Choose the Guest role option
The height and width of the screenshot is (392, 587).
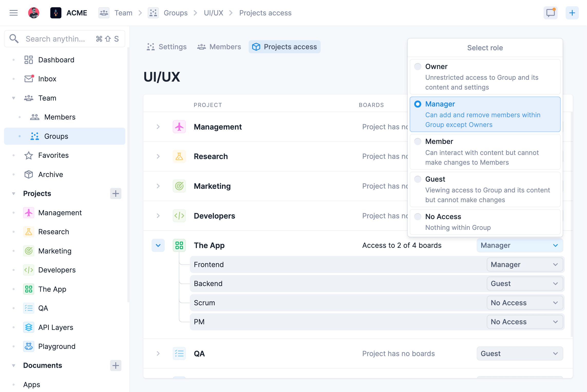pyautogui.click(x=418, y=179)
